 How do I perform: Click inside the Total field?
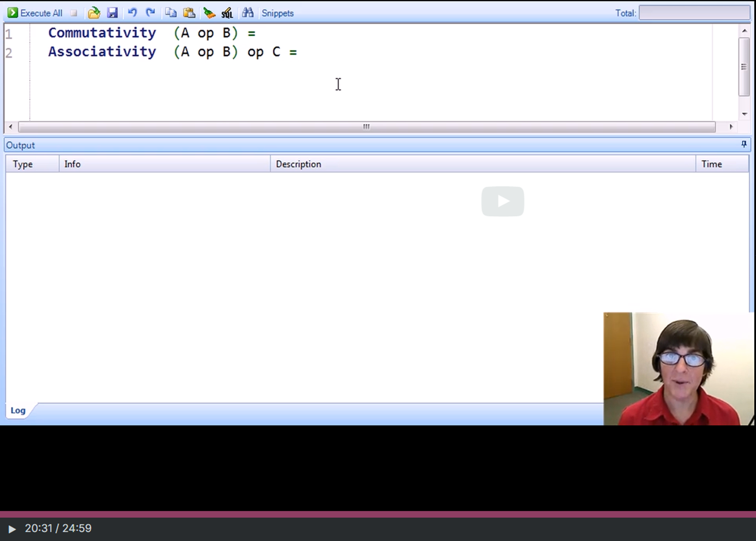pyautogui.click(x=694, y=13)
